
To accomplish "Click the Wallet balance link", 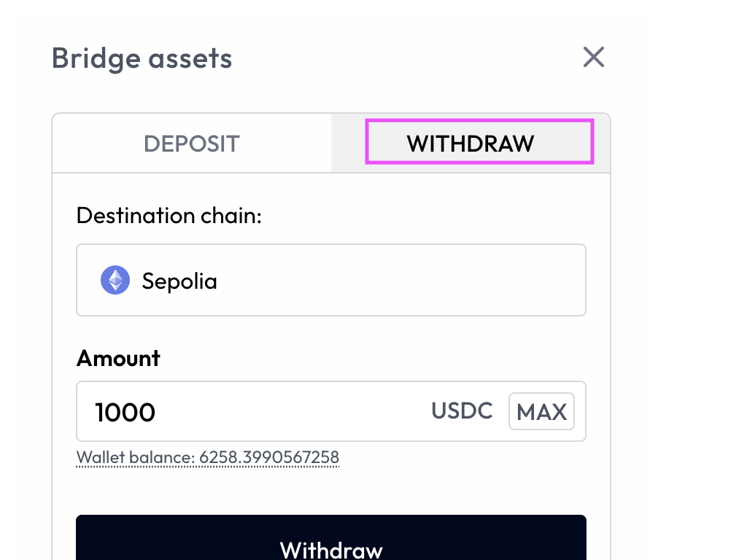I will pos(208,457).
